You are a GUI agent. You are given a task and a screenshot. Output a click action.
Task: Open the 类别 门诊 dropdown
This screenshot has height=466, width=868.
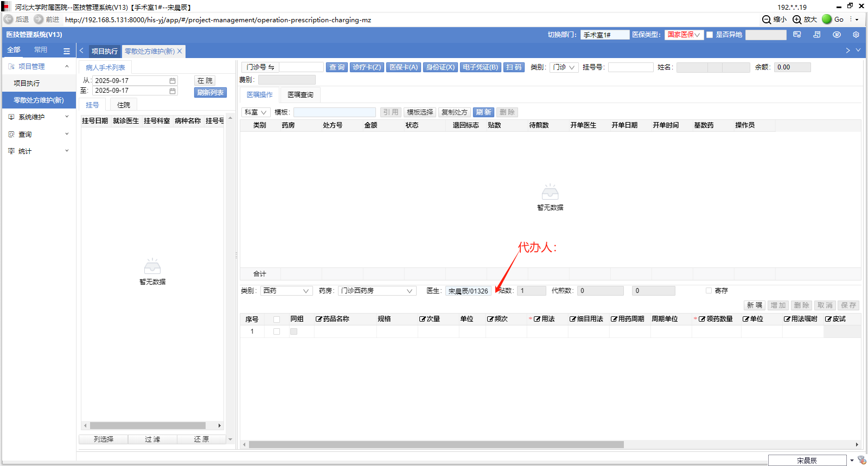point(564,67)
